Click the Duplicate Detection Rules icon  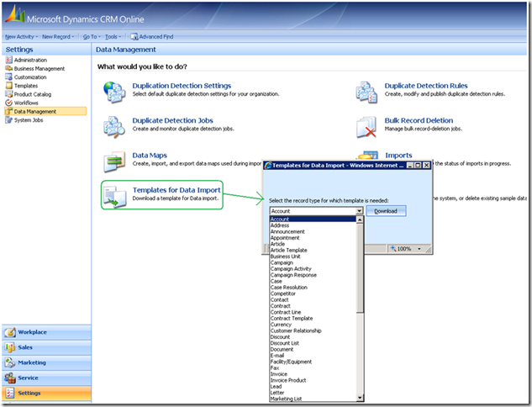pyautogui.click(x=366, y=90)
